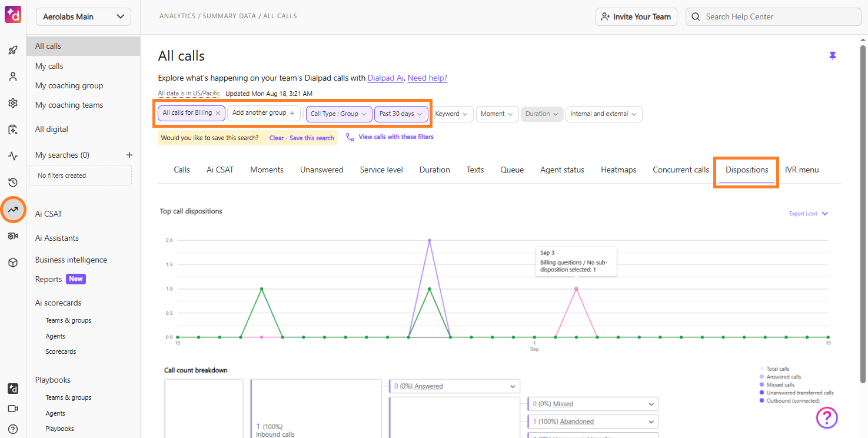This screenshot has width=868, height=438.
Task: Pin this page with the purple pin icon
Action: [832, 55]
